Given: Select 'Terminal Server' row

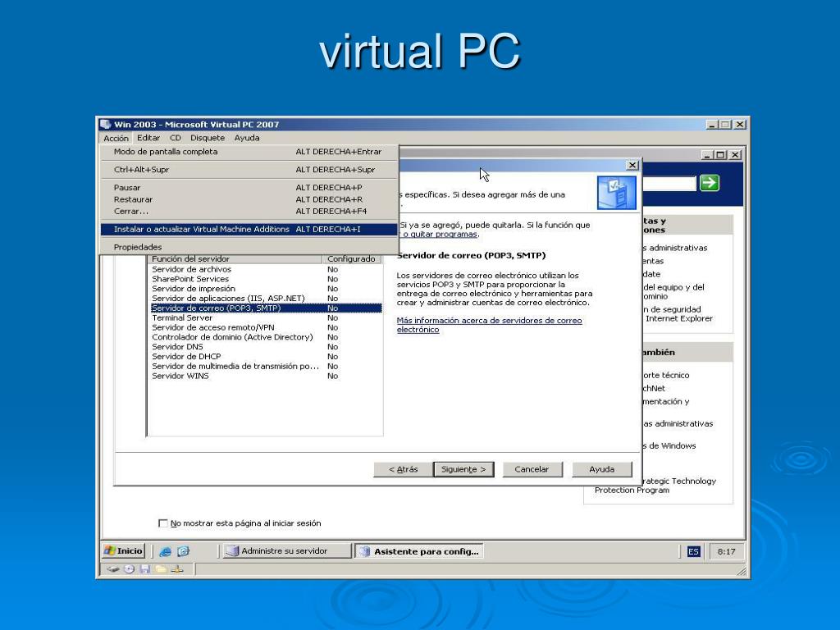Looking at the screenshot, I should pos(267,317).
